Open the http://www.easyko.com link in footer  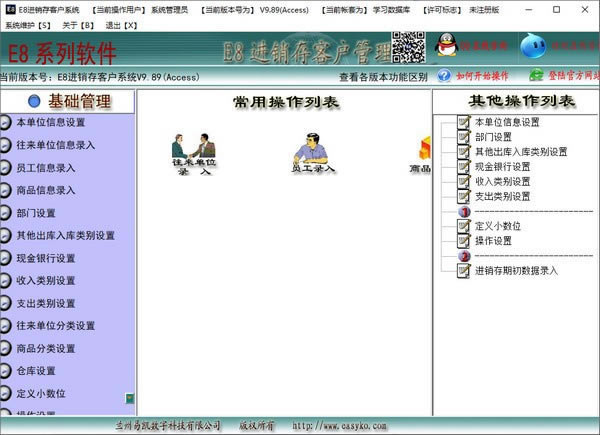pyautogui.click(x=339, y=425)
